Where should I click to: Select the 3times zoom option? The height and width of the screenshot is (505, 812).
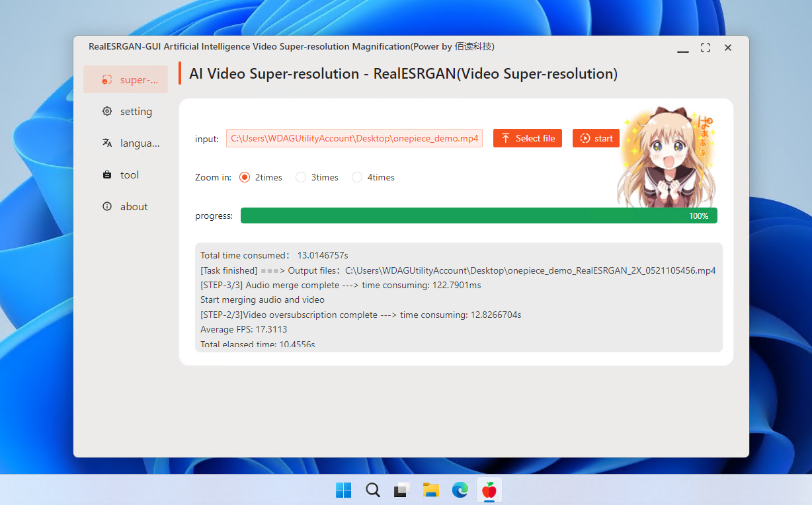[x=317, y=177]
